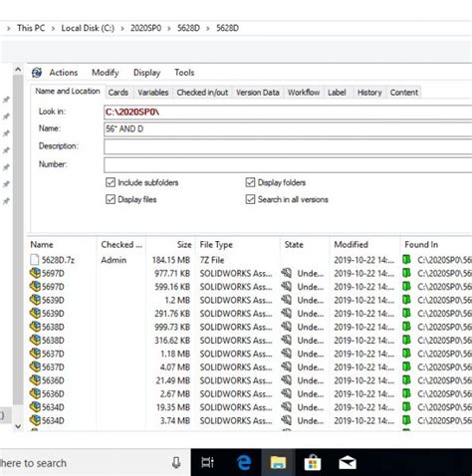
Task: Expand the chevron after This PC in breadcrumb
Action: click(53, 28)
